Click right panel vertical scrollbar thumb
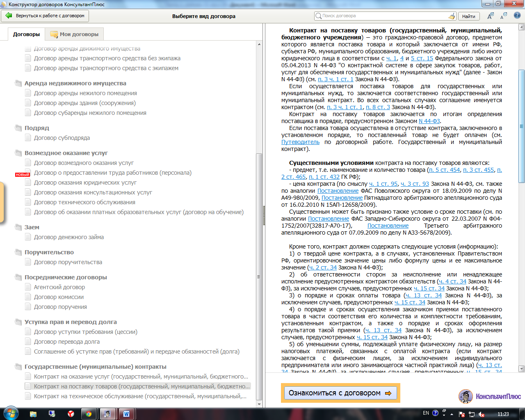Image resolution: width=525 pixels, height=420 pixels. pyautogui.click(x=521, y=126)
